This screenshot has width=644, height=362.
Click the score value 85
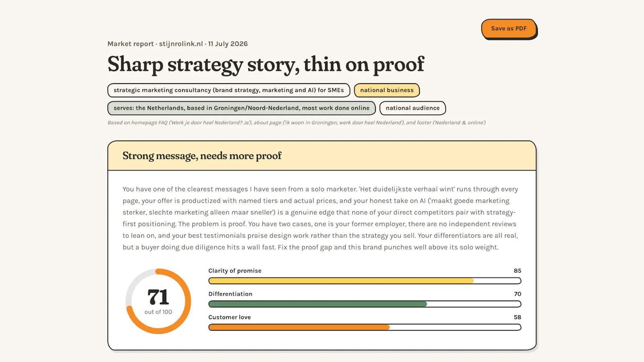[x=517, y=271]
